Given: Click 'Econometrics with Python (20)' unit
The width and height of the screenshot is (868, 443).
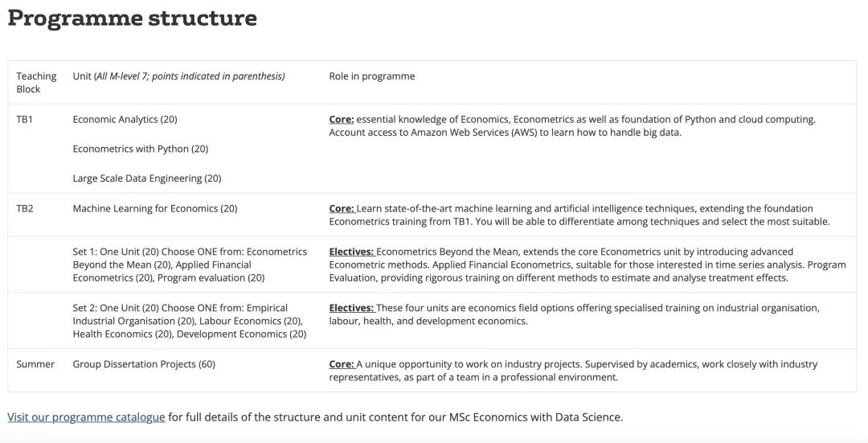Looking at the screenshot, I should click(x=140, y=149).
